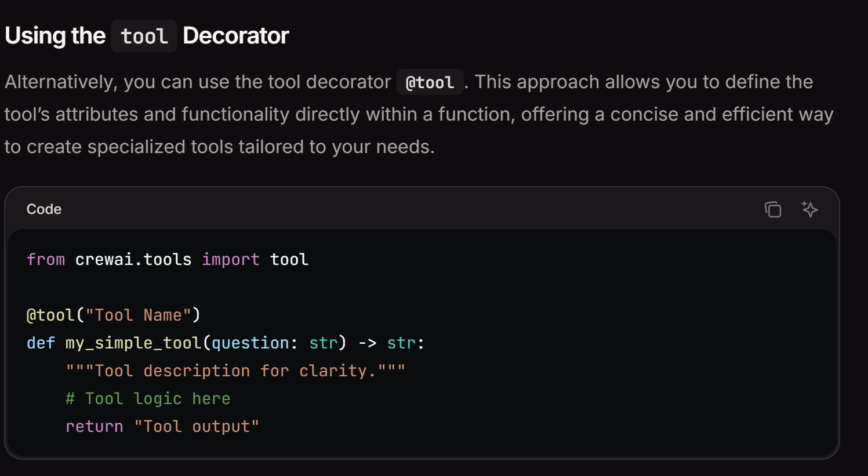Click the 'import' keyword in code
This screenshot has height=476, width=868.
click(x=230, y=259)
